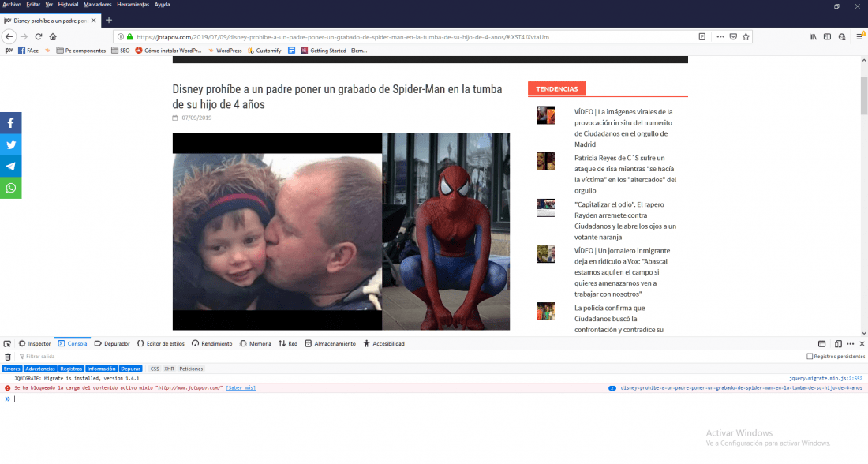The image size is (868, 464).
Task: Open the Accesibilidad devtools tab
Action: coord(383,344)
